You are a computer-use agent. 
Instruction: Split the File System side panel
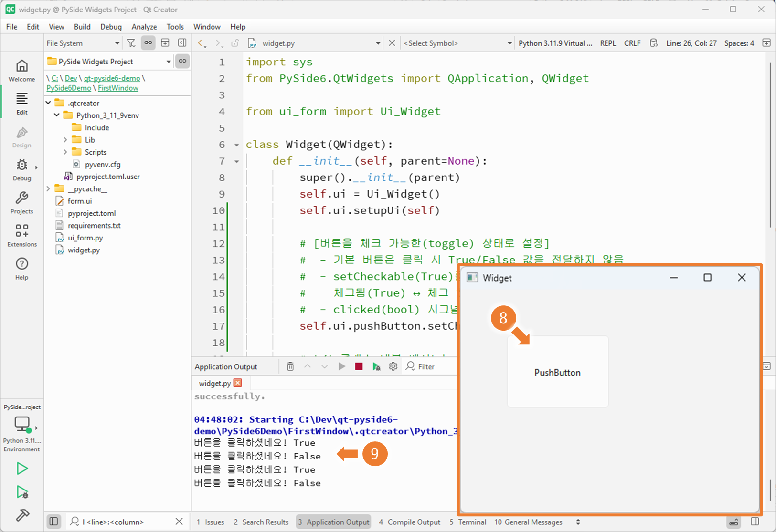pos(165,43)
